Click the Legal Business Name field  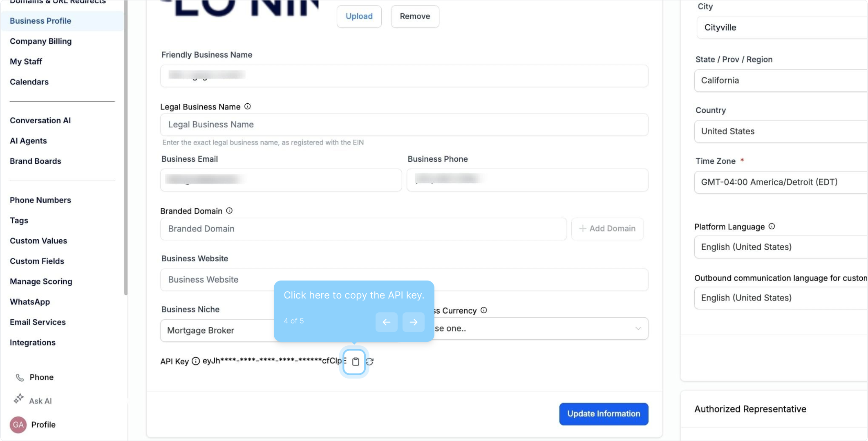(404, 125)
